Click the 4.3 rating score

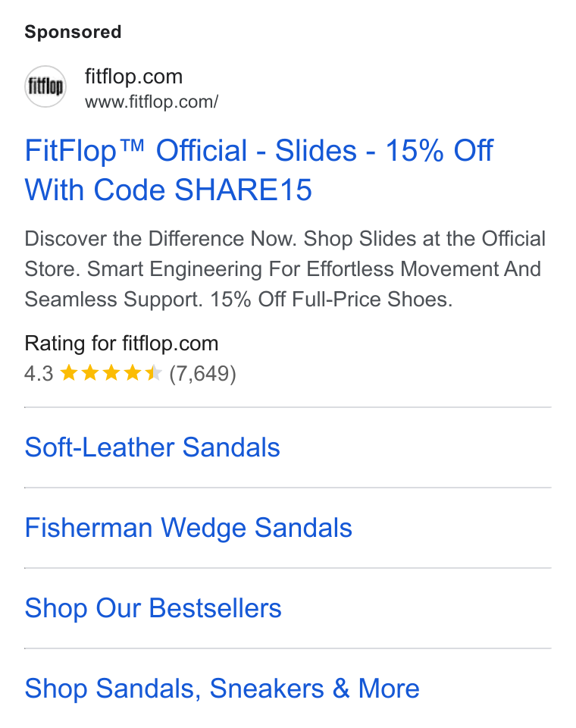(39, 373)
